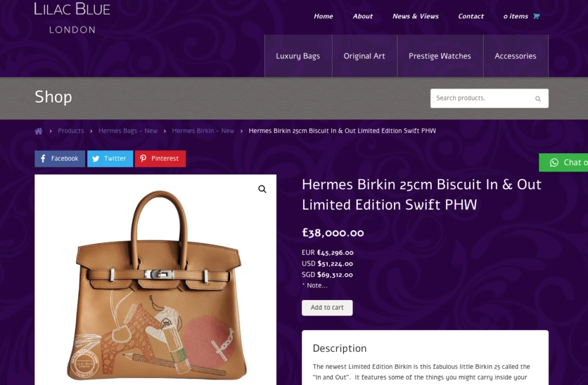This screenshot has height=385, width=588.
Task: Click the Birkin bag product image
Action: pos(156,287)
